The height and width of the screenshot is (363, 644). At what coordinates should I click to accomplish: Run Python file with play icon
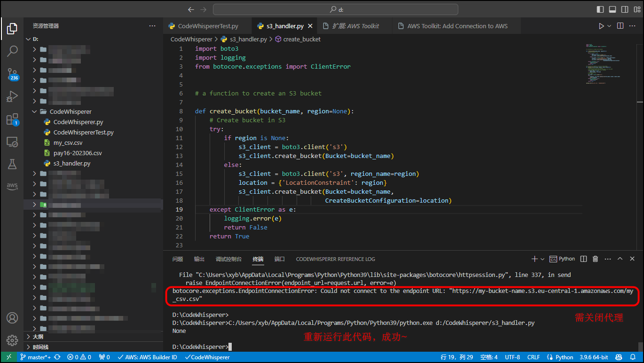[601, 26]
